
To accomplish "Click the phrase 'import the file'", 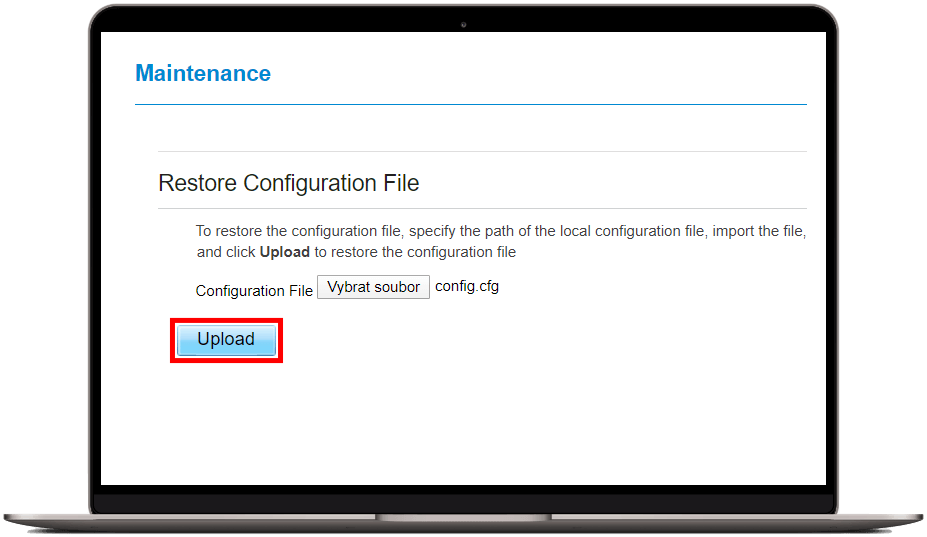I will (x=757, y=231).
